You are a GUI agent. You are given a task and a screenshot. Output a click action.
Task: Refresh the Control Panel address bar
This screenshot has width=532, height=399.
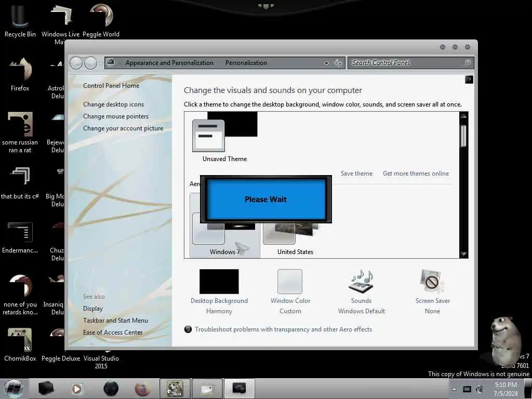coord(338,63)
